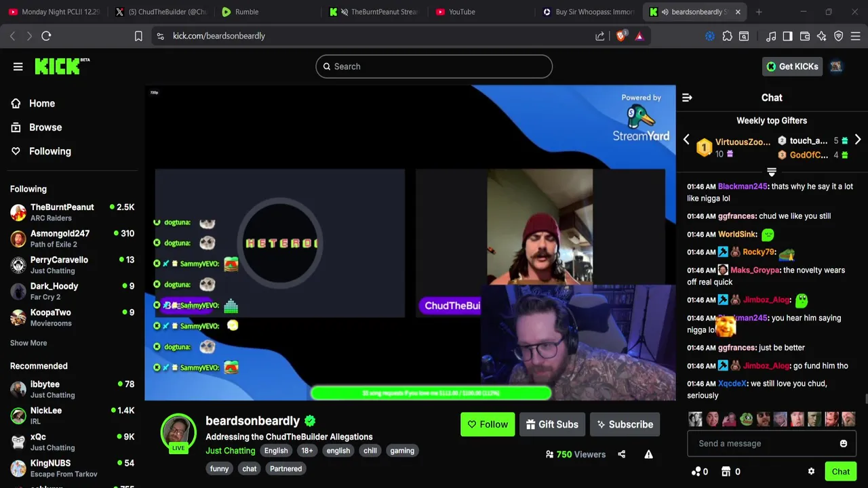Open a new browser tab
Image resolution: width=868 pixels, height=488 pixels.
[759, 12]
